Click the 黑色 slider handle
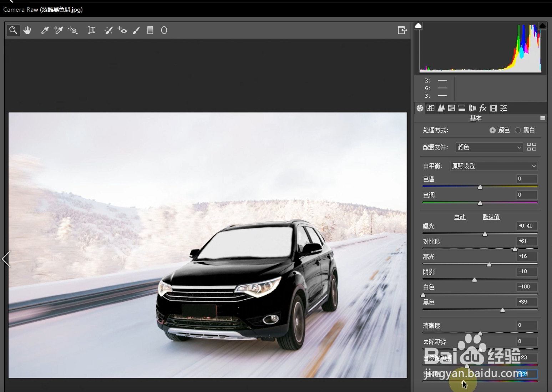The image size is (552, 392). 502,310
